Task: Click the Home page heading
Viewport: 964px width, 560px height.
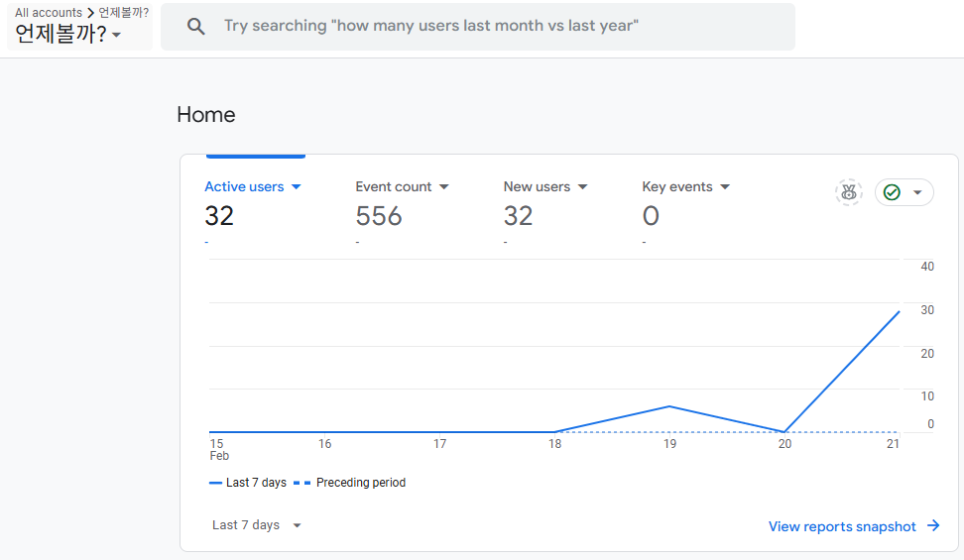Action: click(206, 115)
